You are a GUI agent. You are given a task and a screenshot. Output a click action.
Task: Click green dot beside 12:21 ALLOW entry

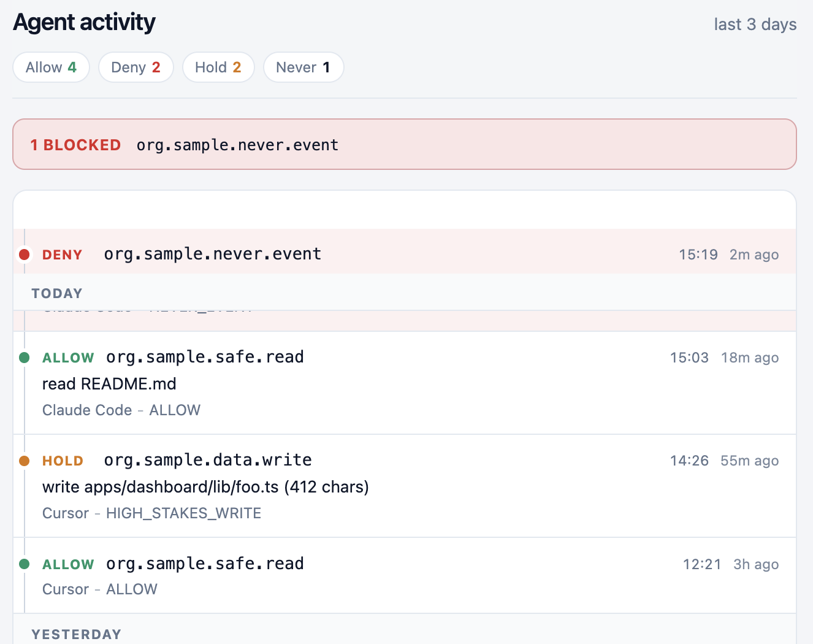(25, 564)
